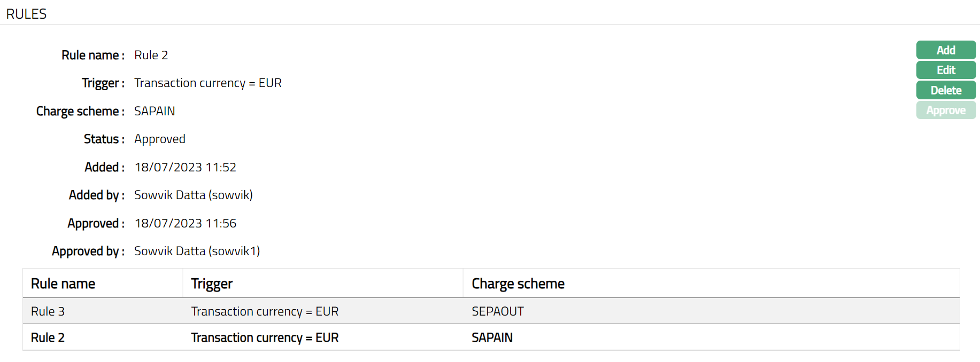Click the SEPAOUT charge scheme cell

(497, 311)
